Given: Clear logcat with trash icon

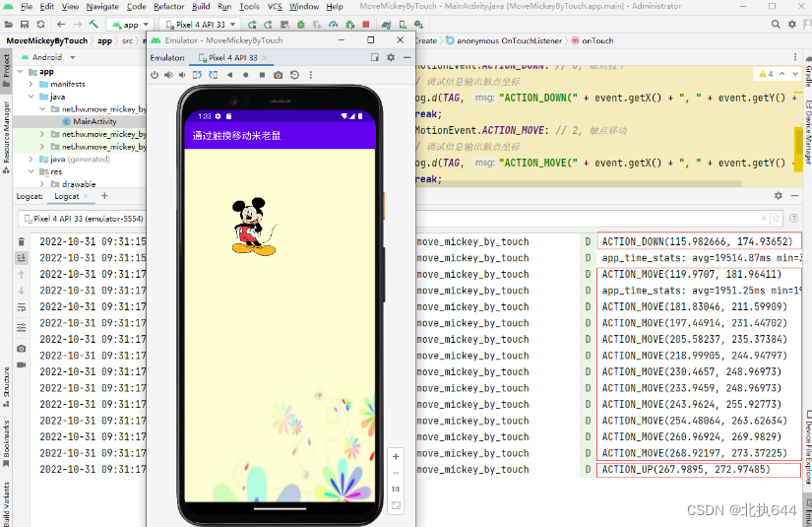Looking at the screenshot, I should (x=22, y=241).
